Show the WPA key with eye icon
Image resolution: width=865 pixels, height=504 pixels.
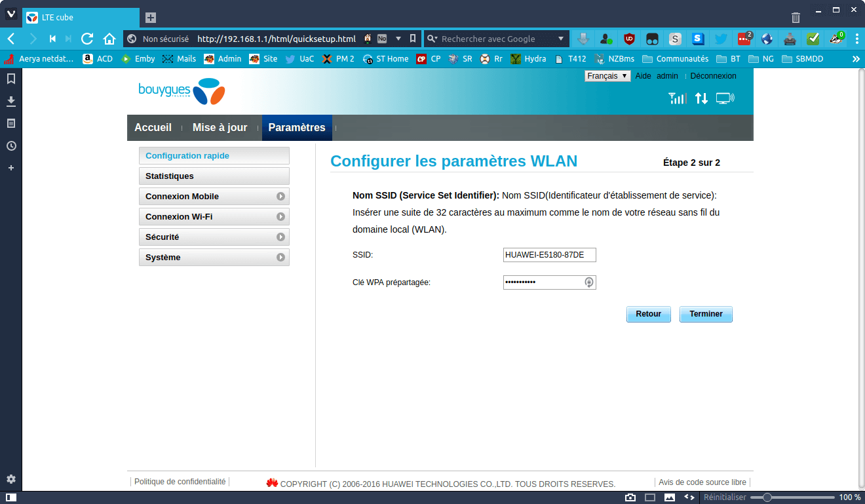point(589,282)
